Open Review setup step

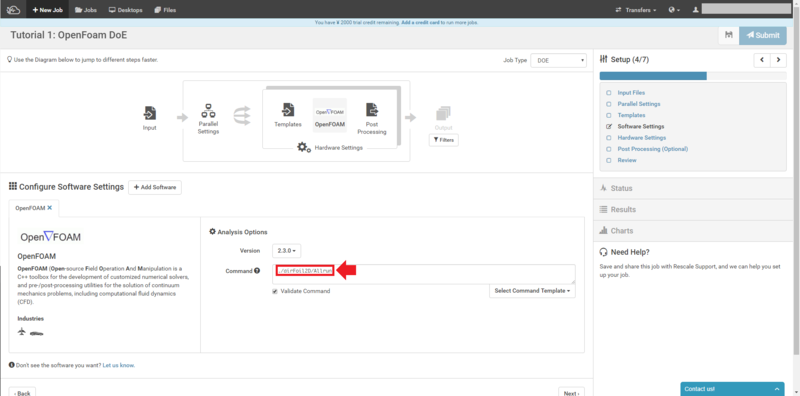pos(627,160)
